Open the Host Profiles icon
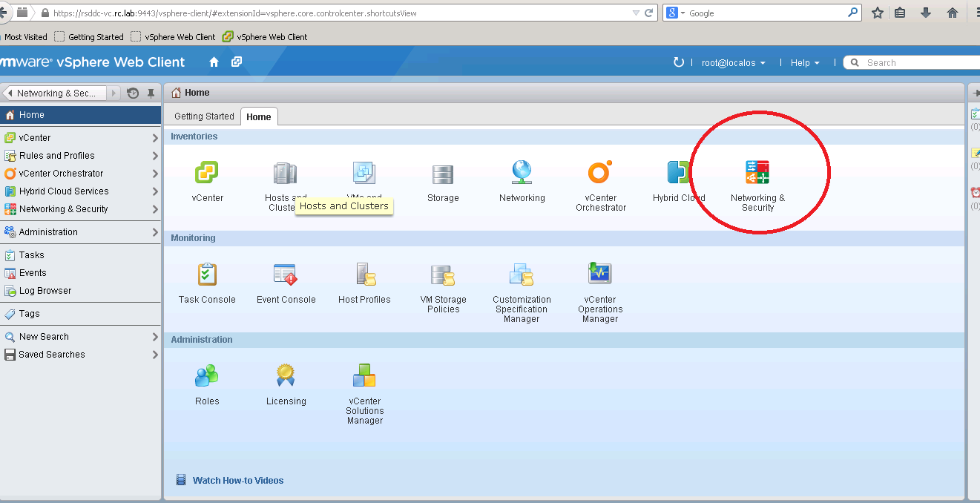The image size is (980, 503). (x=364, y=275)
